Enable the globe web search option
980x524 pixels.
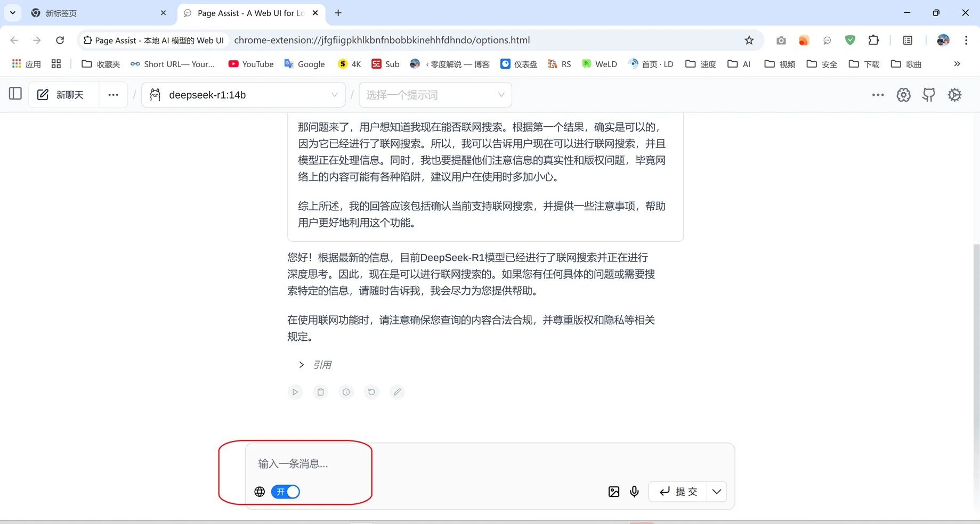point(260,492)
